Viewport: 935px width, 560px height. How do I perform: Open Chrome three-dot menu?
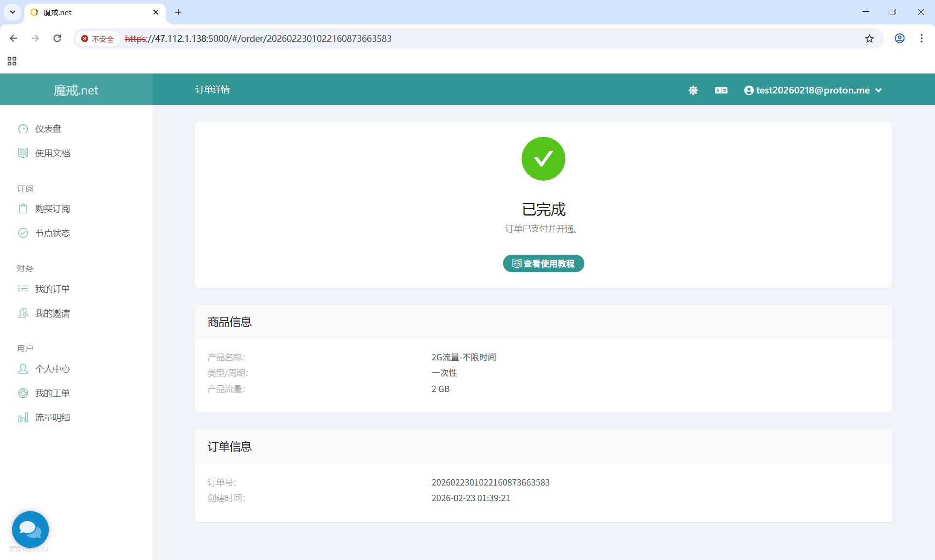(921, 38)
